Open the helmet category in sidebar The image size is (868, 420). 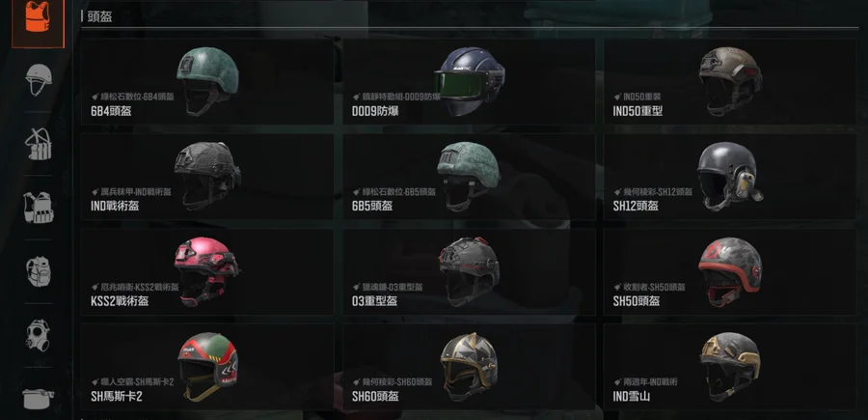(x=39, y=79)
